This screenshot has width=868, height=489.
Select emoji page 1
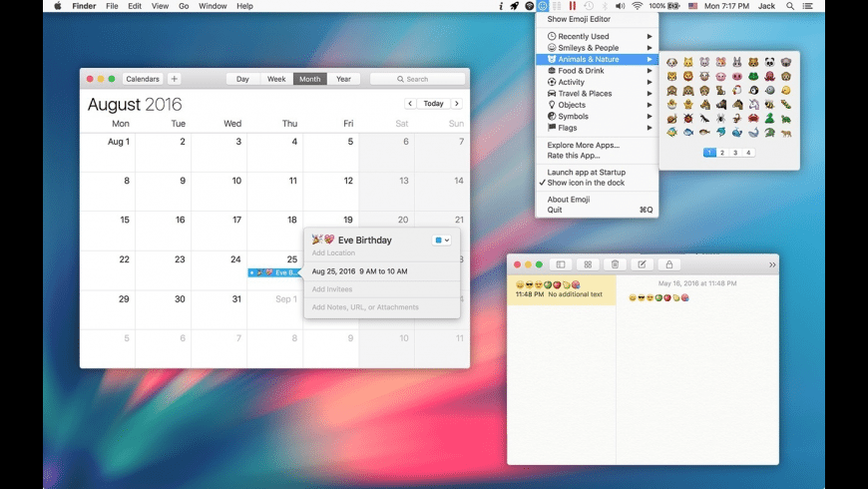[x=709, y=153]
